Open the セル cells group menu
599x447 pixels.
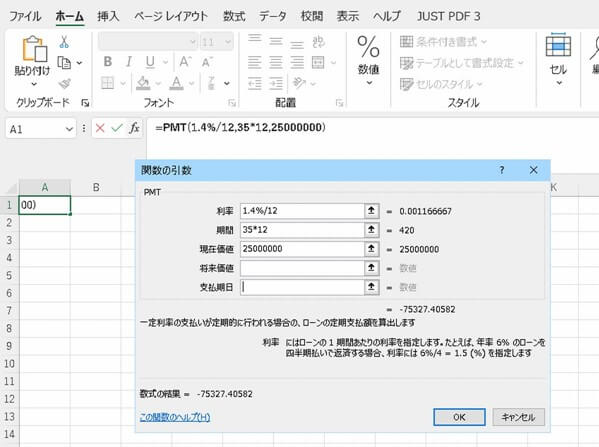558,59
